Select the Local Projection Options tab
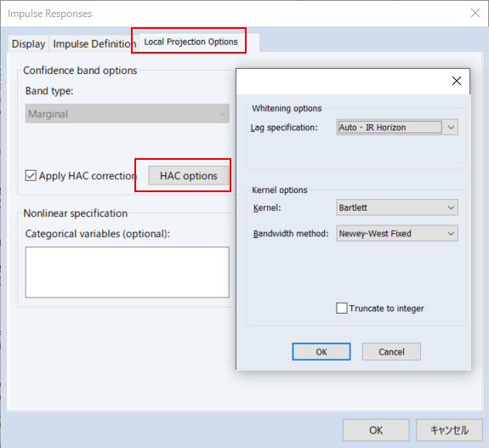This screenshot has width=489, height=448. point(190,42)
